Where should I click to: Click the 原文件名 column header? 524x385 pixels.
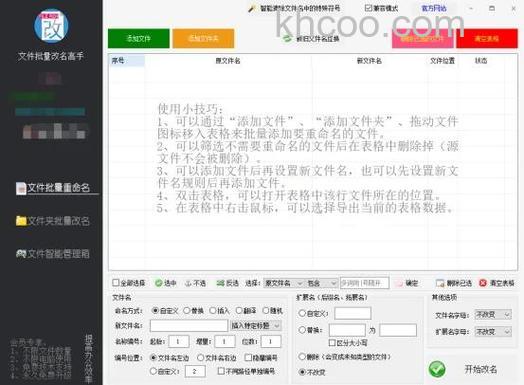coord(228,60)
